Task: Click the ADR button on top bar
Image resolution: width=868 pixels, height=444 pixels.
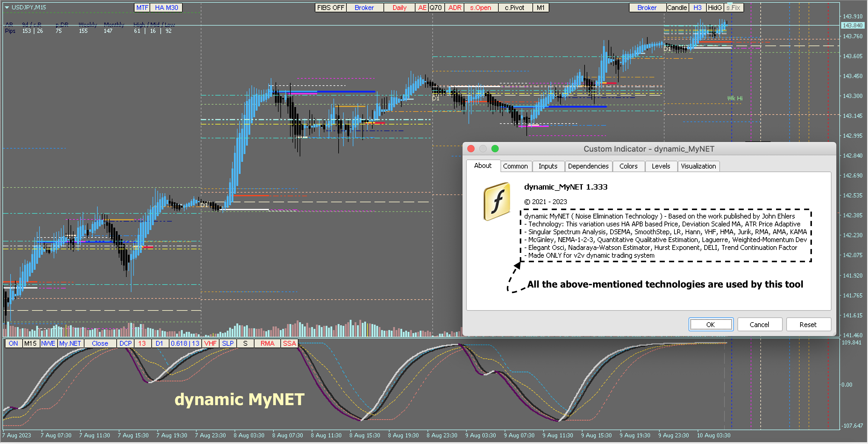Action: [455, 8]
